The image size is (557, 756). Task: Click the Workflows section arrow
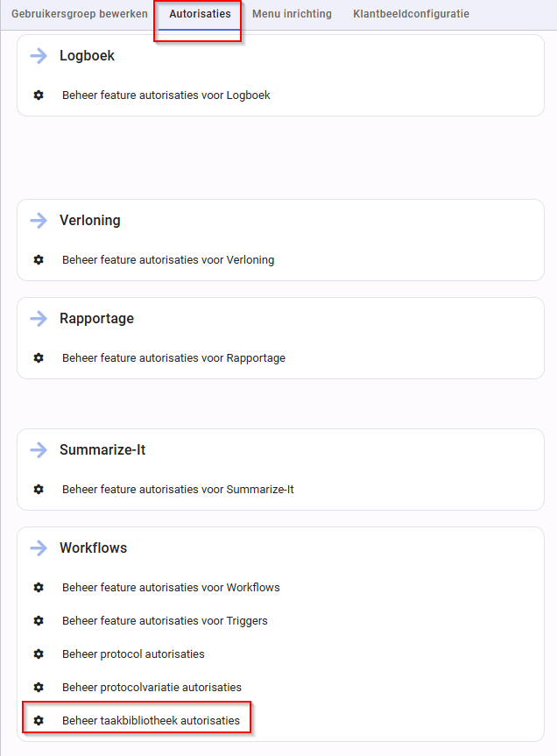pos(39,548)
